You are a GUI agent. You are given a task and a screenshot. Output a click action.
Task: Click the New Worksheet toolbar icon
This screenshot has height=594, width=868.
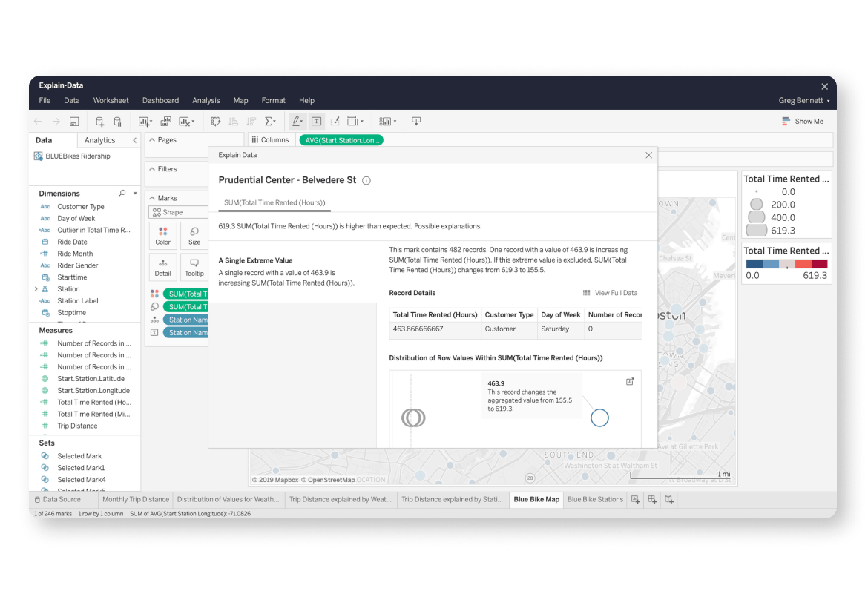pos(145,121)
